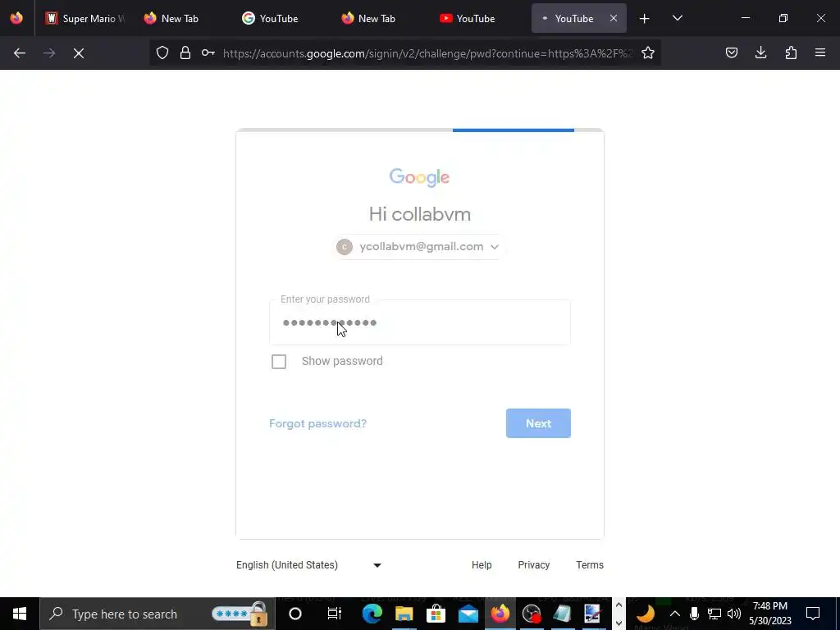The width and height of the screenshot is (840, 630).
Task: Switch to the Super Mario tab
Action: pyautogui.click(x=85, y=18)
